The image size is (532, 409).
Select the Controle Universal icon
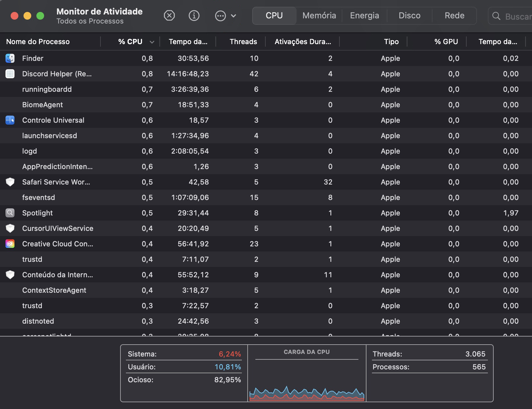coord(10,120)
